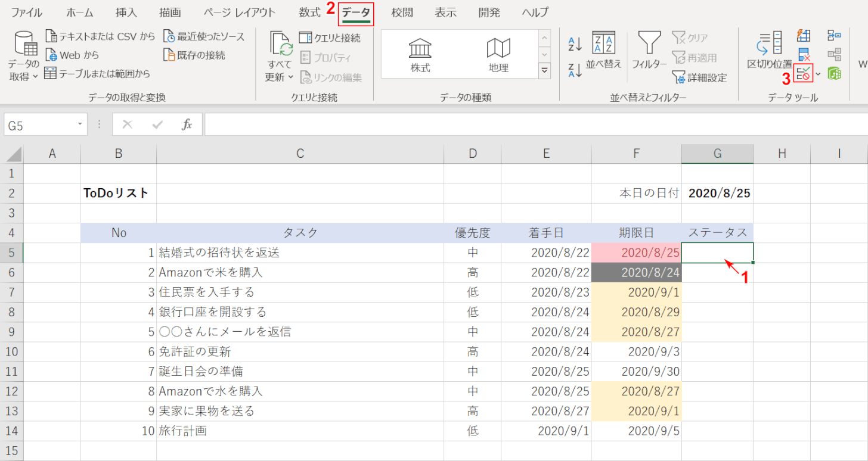This screenshot has height=461, width=868.
Task: Select the 地理 Geography data type
Action: pos(498,54)
